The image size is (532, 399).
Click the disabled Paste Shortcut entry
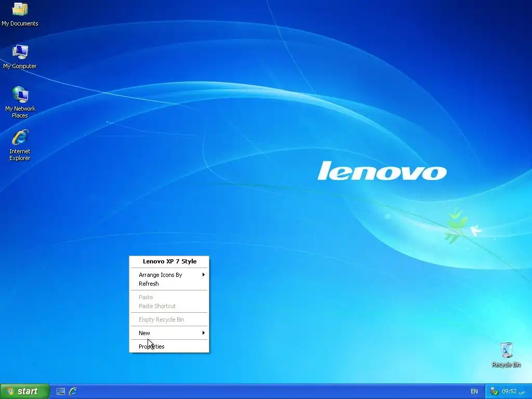click(x=169, y=306)
